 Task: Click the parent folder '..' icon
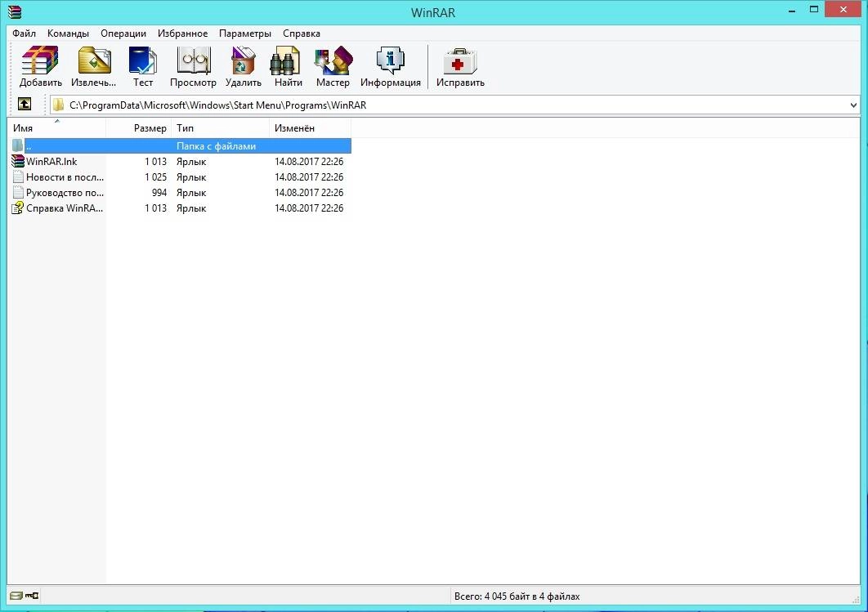click(x=18, y=146)
